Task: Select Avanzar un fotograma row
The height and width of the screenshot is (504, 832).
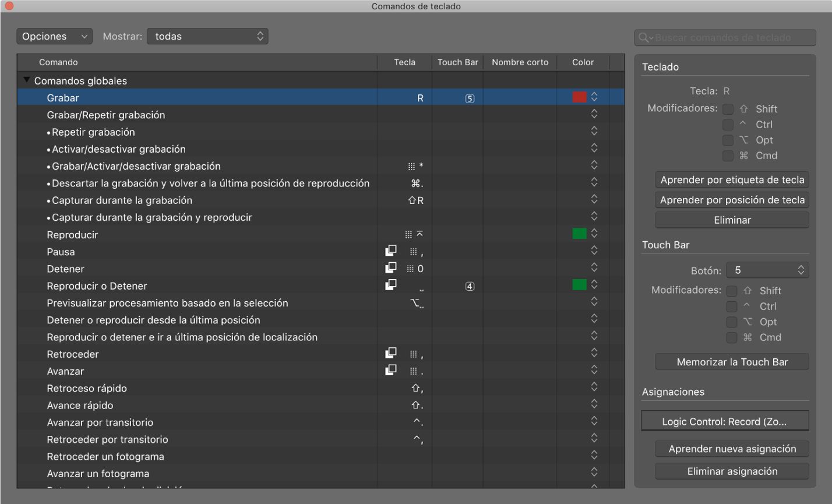Action: tap(320, 473)
